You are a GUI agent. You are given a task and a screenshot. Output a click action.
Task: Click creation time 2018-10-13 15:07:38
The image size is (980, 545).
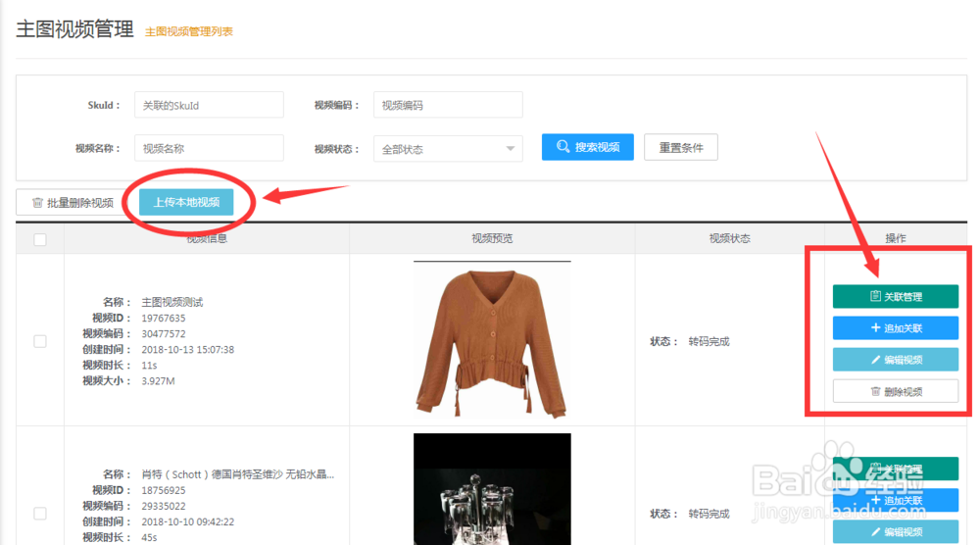[x=187, y=349]
